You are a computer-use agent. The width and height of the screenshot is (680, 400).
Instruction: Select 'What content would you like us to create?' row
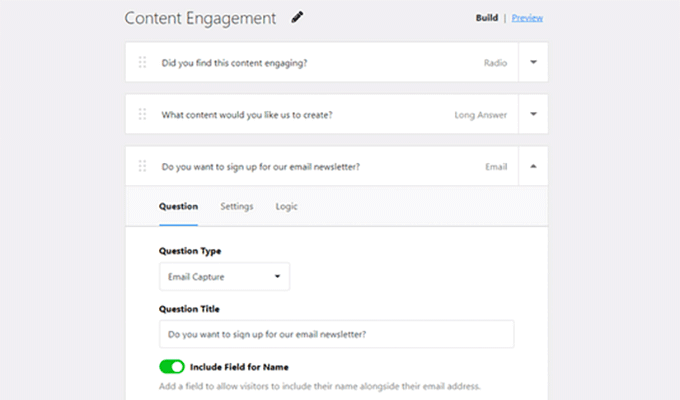click(247, 114)
